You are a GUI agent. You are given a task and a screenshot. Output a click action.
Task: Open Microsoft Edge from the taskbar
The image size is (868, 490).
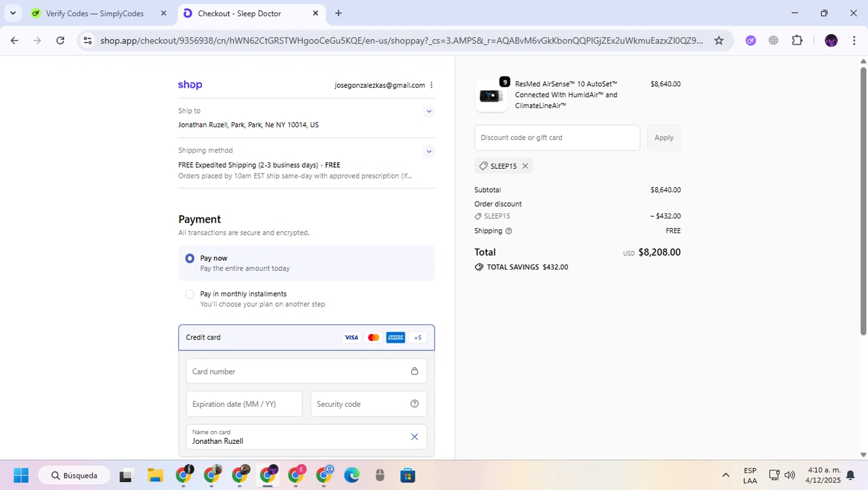(352, 476)
